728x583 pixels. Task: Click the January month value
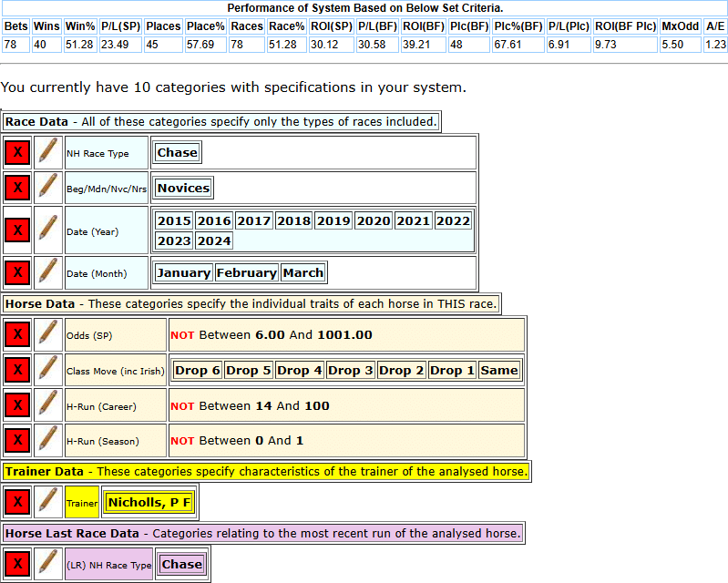point(184,272)
